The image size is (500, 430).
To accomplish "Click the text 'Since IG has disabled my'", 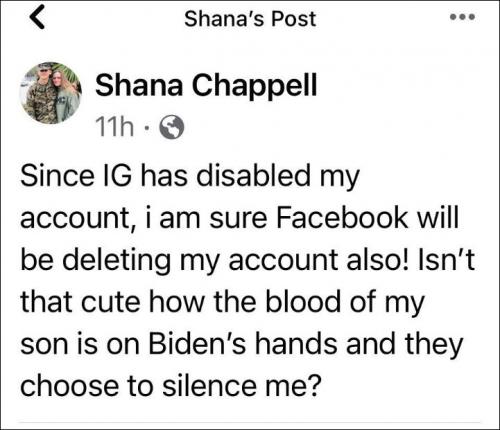I will coord(190,178).
